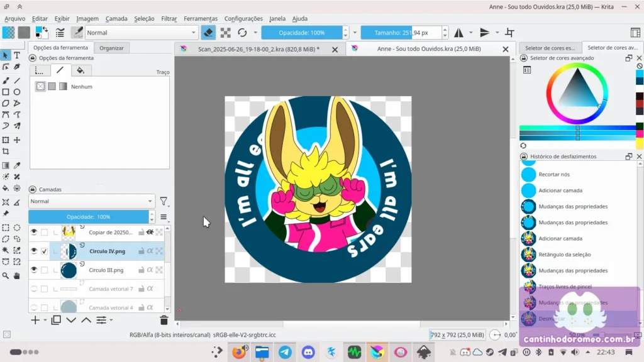Viewport: 644px width, 362px height.
Task: Show the Camada vetorial 4 layer
Action: click(34, 307)
